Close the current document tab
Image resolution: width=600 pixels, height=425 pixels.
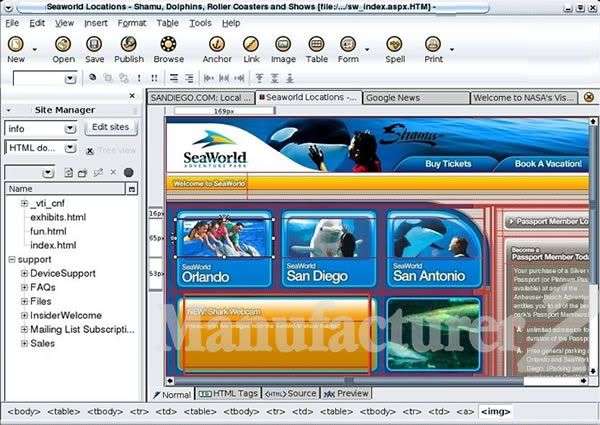[x=589, y=97]
